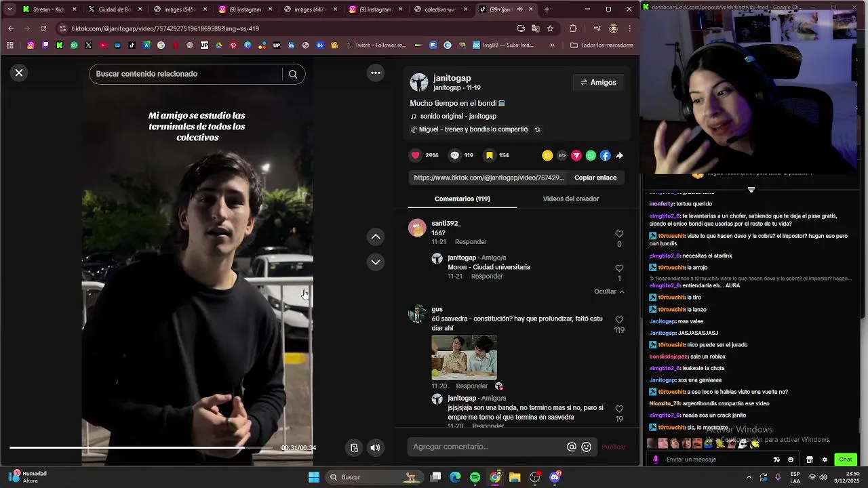Show hidden system tray icons

click(749, 477)
